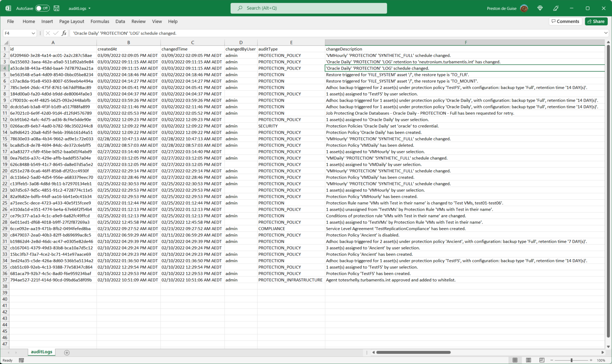Image resolution: width=612 pixels, height=364 pixels.
Task: Select the Page Layout view icon
Action: click(528, 360)
